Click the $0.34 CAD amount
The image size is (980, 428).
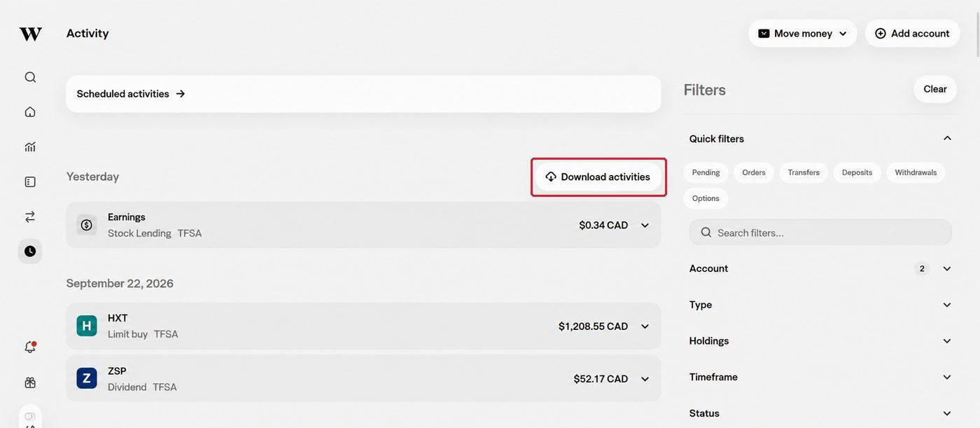[603, 225]
